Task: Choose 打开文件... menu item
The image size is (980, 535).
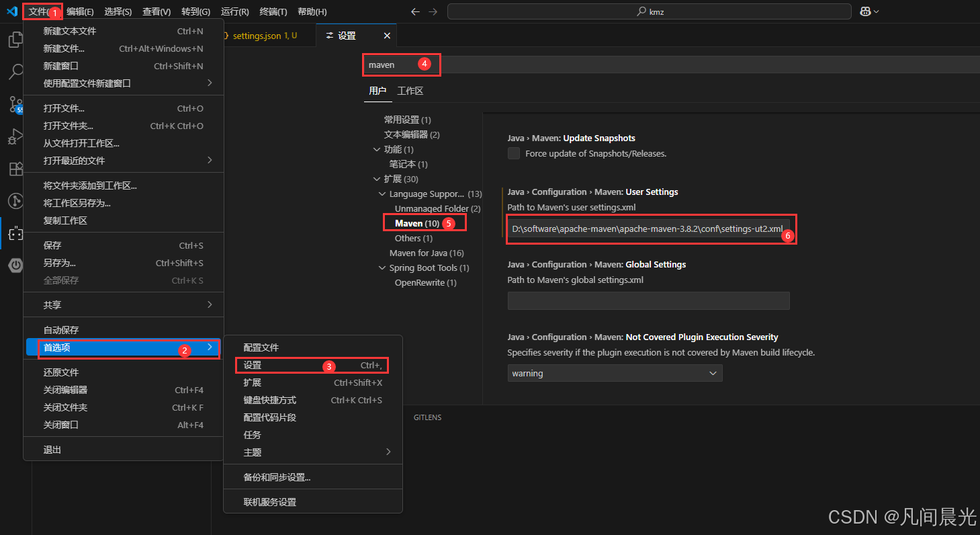Action: (x=124, y=108)
